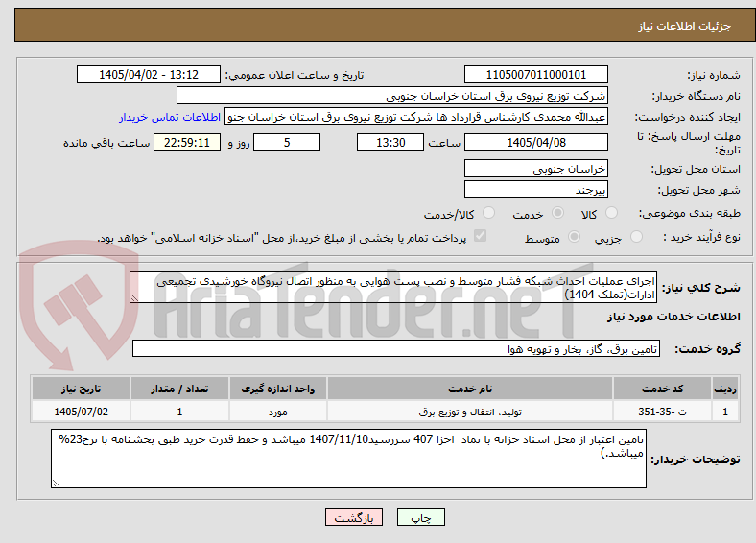Click the resize handle of the description textarea
The height and width of the screenshot is (543, 756).
[x=134, y=298]
